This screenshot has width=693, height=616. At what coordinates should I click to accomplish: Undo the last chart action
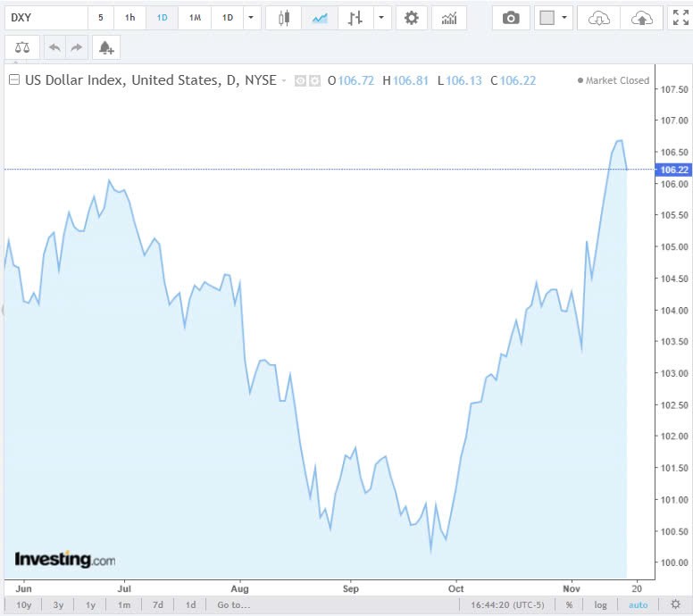(x=55, y=47)
